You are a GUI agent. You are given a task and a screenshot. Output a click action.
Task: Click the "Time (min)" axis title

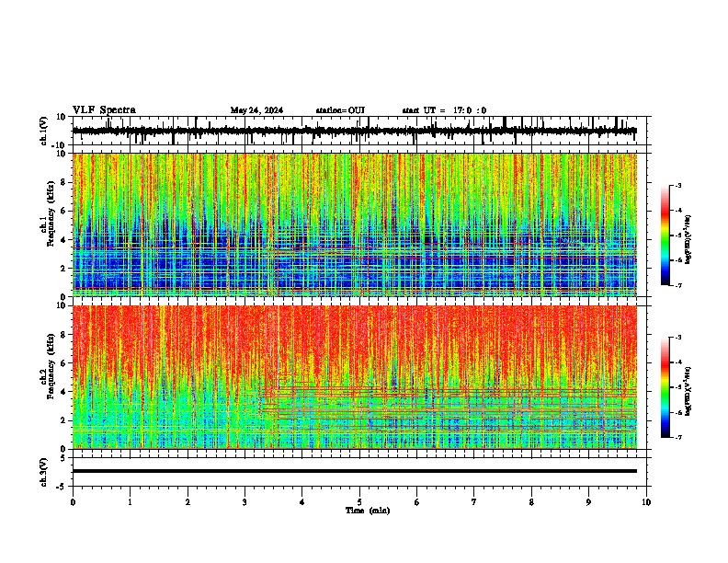(368, 511)
